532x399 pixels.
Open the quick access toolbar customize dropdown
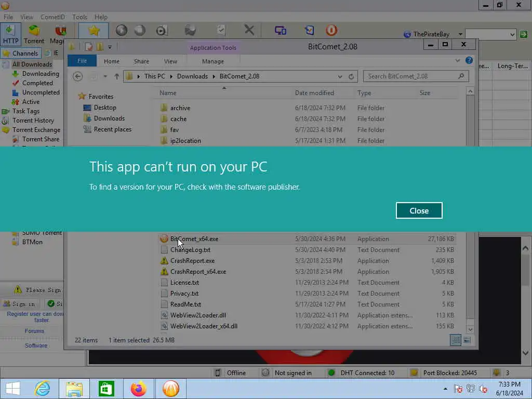point(110,47)
